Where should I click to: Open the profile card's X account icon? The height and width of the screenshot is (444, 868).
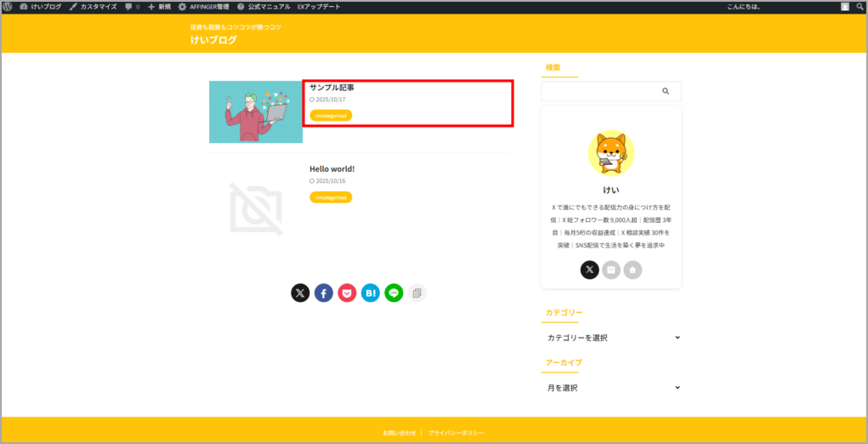[590, 270]
